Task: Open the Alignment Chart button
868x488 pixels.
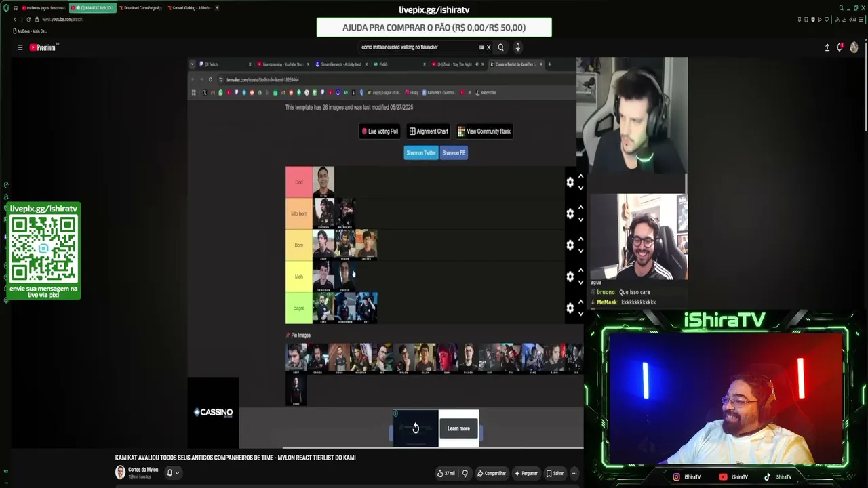Action: click(429, 131)
